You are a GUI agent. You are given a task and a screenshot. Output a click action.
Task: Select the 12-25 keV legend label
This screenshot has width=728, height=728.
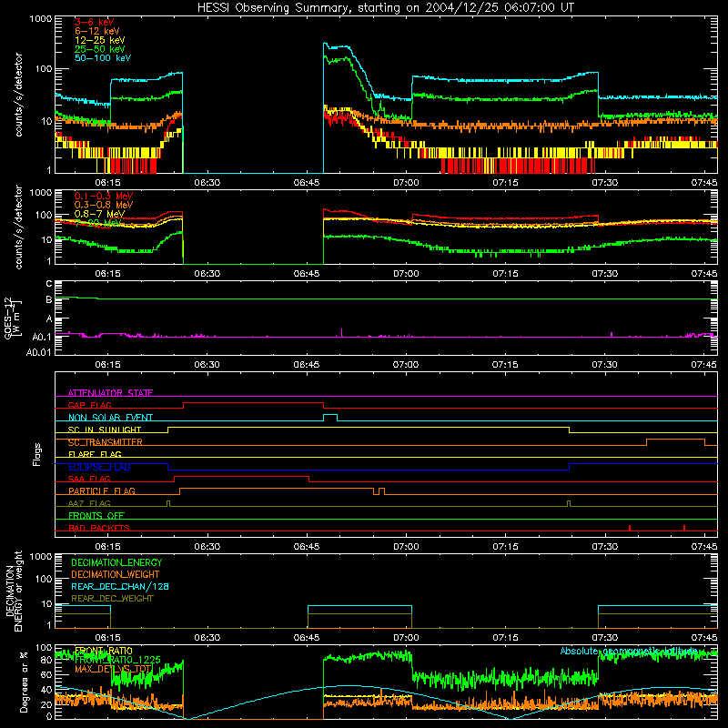click(x=100, y=40)
